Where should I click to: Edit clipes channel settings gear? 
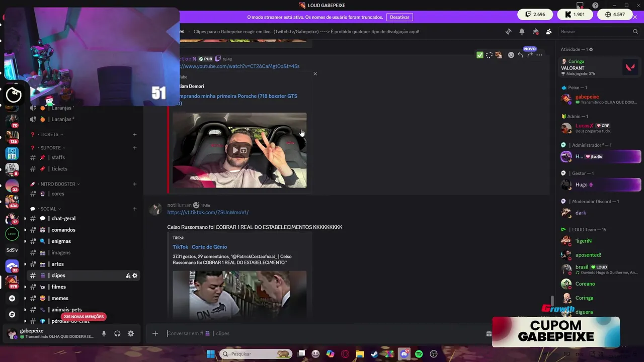pyautogui.click(x=135, y=276)
